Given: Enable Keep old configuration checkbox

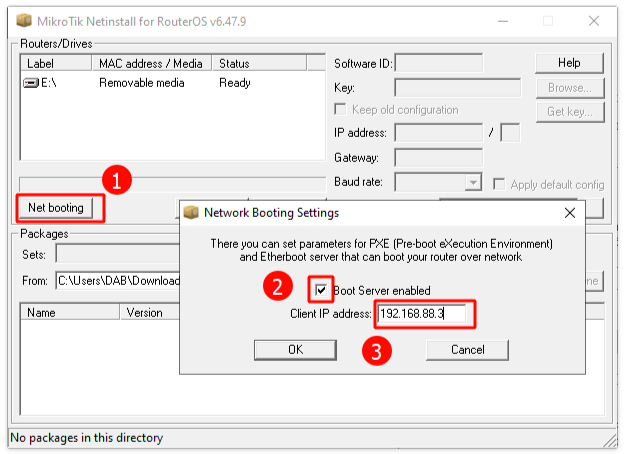Looking at the screenshot, I should [340, 109].
